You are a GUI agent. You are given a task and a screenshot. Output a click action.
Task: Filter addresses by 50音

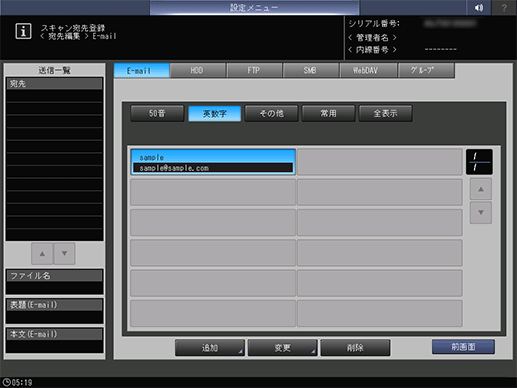(157, 113)
